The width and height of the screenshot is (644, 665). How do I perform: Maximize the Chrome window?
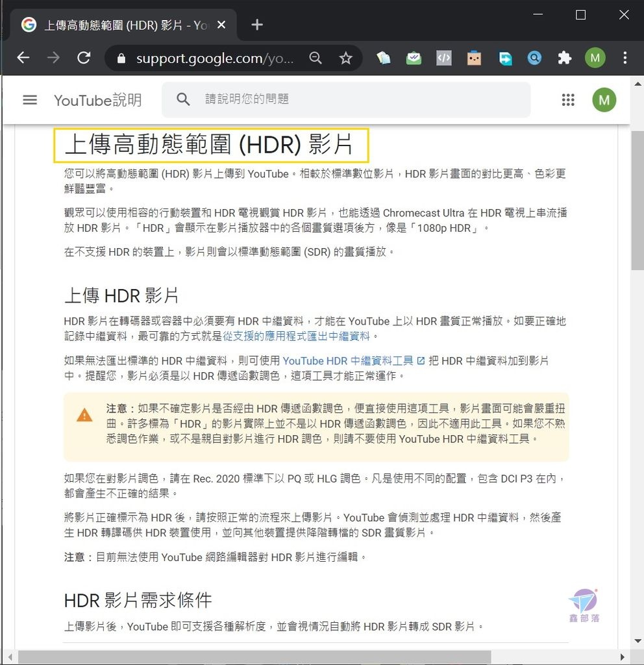coord(581,15)
